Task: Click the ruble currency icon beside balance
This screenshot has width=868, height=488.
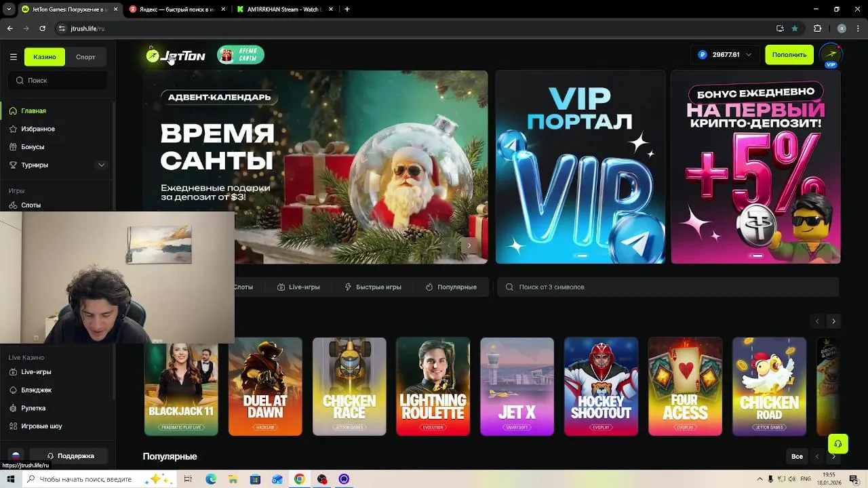Action: 703,55
